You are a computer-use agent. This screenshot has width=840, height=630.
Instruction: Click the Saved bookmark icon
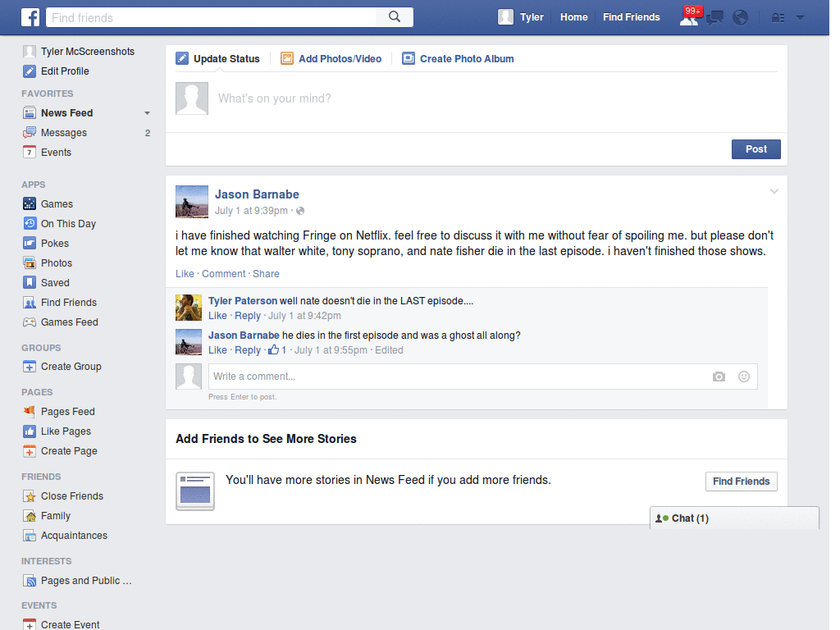(x=30, y=282)
